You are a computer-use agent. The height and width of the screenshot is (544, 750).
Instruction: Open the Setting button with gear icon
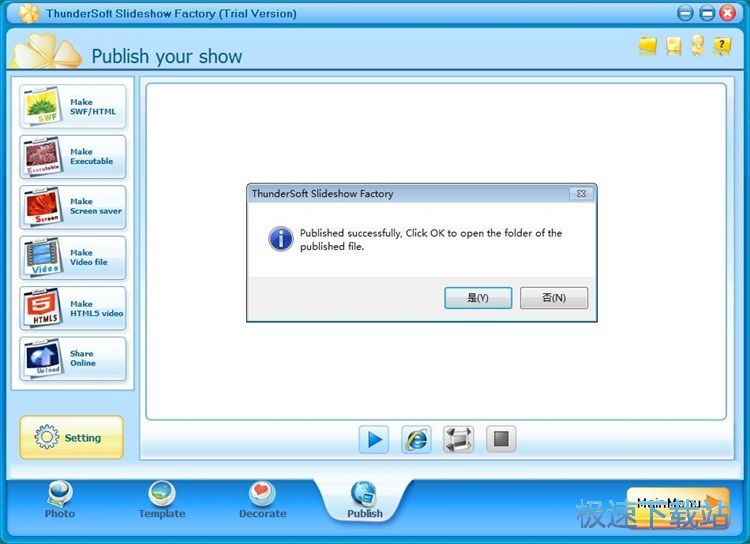[72, 437]
